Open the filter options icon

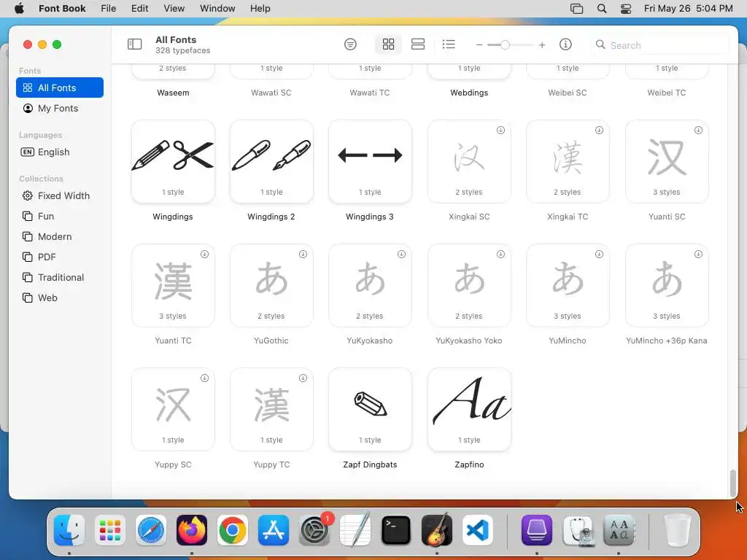(x=350, y=44)
